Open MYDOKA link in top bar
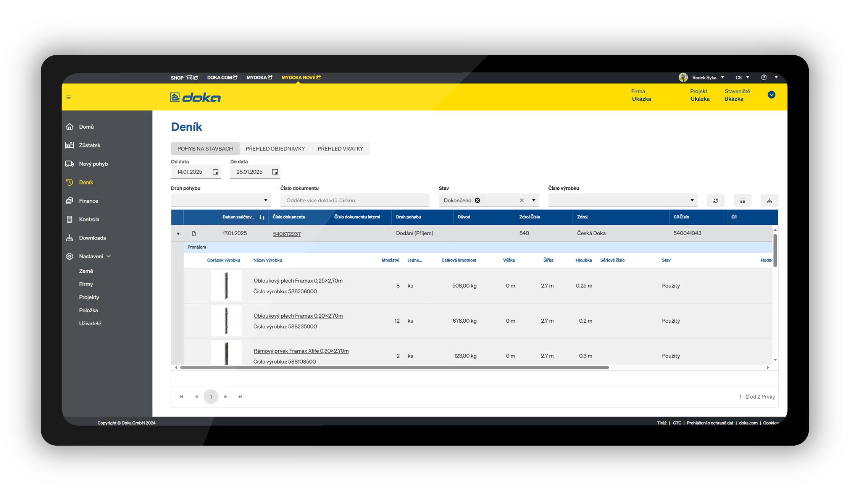868x501 pixels. pyautogui.click(x=259, y=78)
